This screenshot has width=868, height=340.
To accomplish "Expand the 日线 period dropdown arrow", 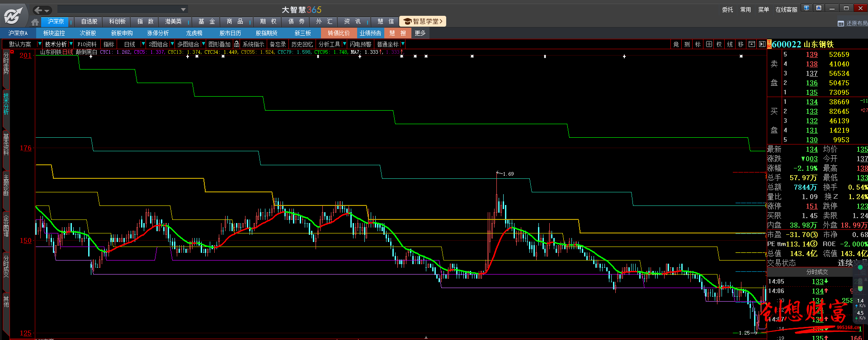I will 143,44.
